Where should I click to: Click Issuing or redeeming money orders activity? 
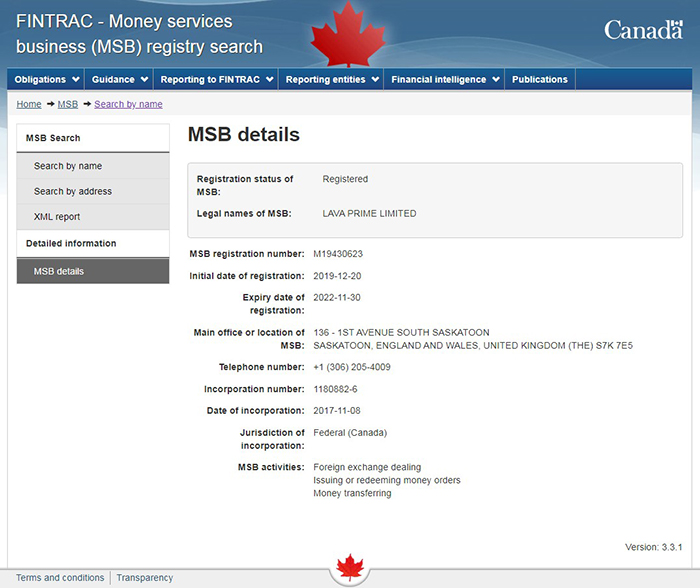[x=387, y=480]
